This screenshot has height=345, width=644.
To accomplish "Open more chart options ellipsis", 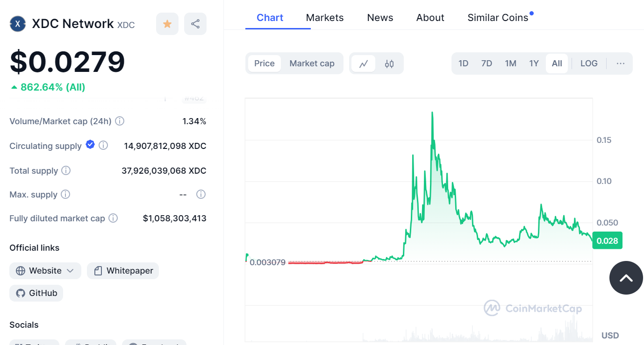I will [x=621, y=63].
